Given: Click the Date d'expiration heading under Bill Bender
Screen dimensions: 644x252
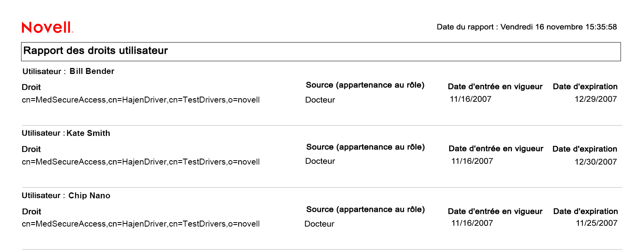Looking at the screenshot, I should (x=585, y=87).
